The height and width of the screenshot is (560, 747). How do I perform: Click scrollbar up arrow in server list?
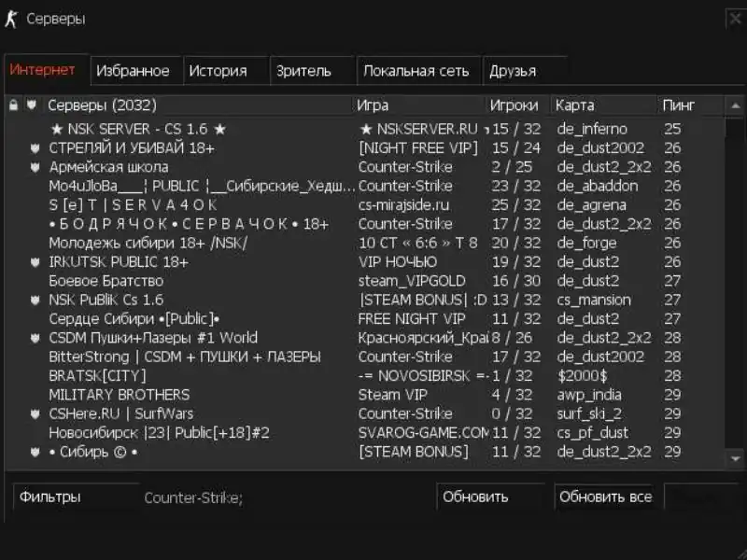tap(735, 105)
